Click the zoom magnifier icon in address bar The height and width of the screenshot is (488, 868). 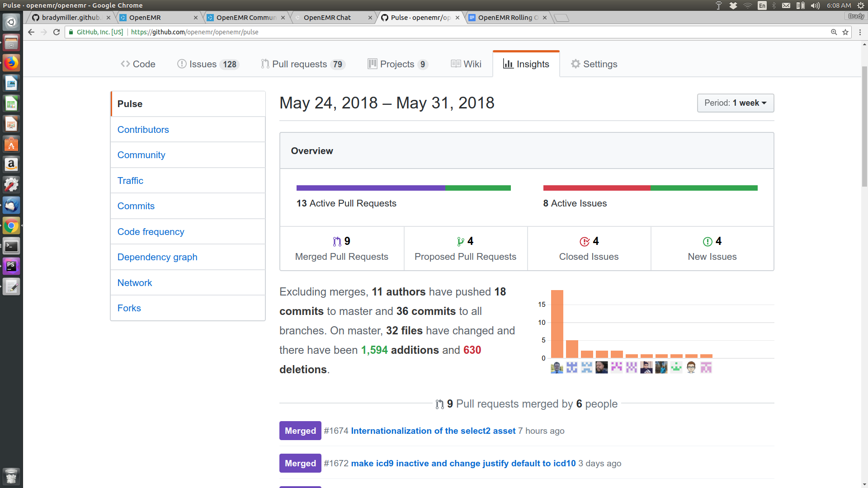pyautogui.click(x=834, y=32)
